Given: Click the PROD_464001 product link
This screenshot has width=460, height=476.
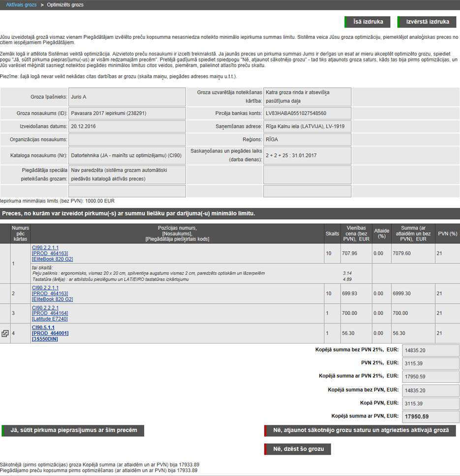Looking at the screenshot, I should (50, 333).
